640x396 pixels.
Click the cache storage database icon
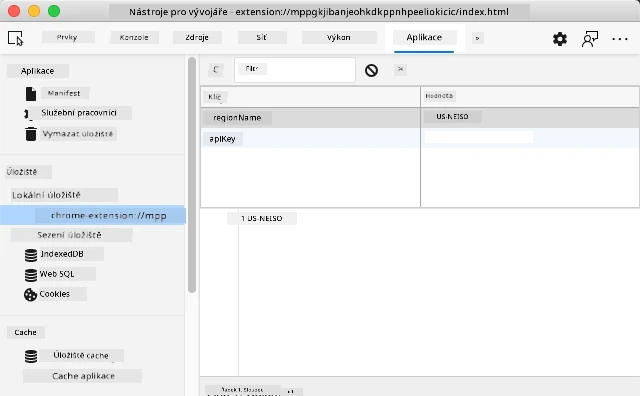point(31,356)
